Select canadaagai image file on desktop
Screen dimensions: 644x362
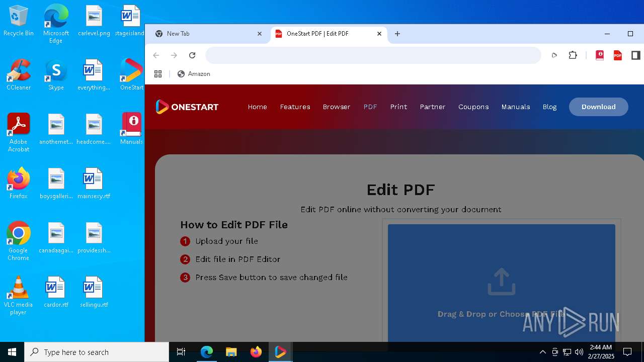56,238
